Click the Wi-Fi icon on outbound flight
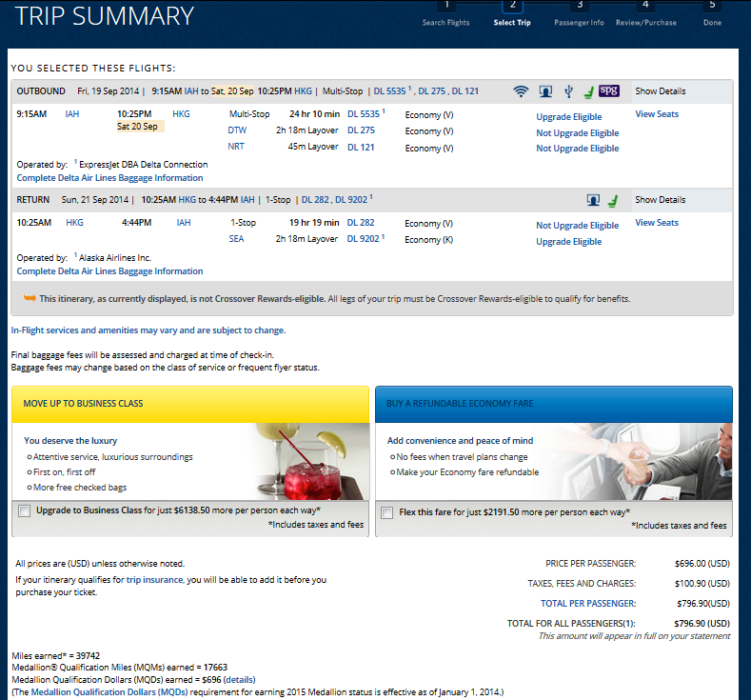This screenshot has height=700, width=751. pos(521,91)
